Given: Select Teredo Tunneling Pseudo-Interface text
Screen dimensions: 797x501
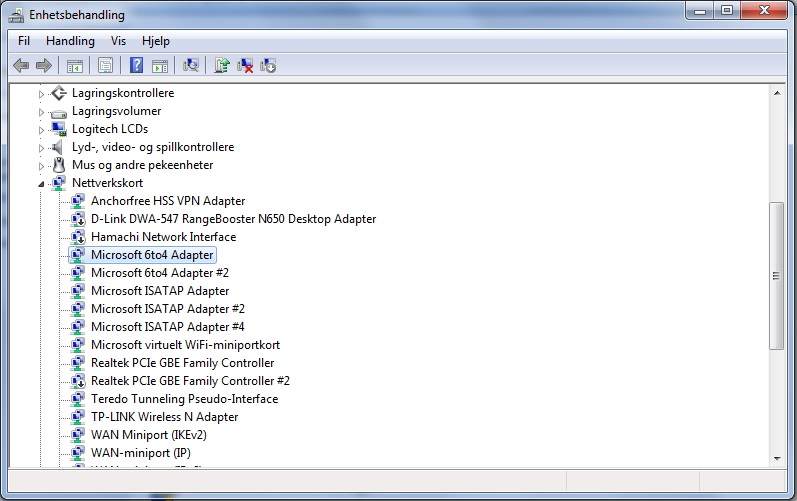Looking at the screenshot, I should coord(185,399).
